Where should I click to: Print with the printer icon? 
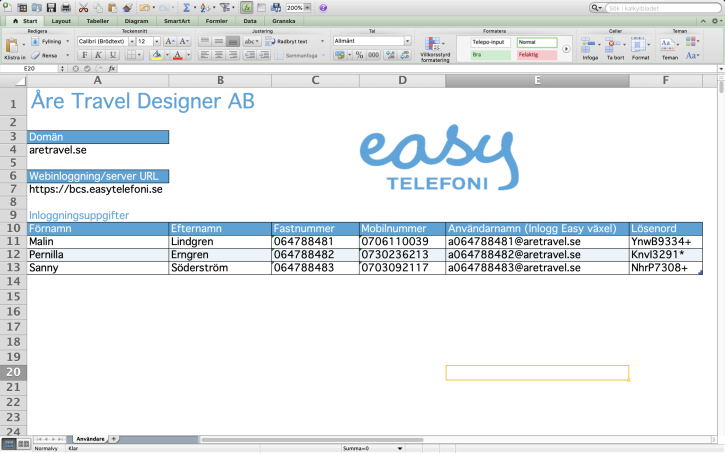pos(66,7)
